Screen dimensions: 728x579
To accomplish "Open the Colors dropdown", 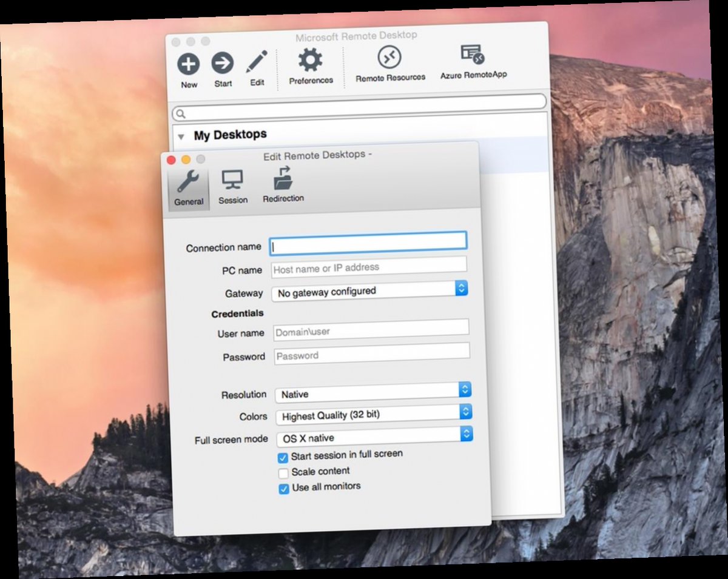I will click(374, 414).
